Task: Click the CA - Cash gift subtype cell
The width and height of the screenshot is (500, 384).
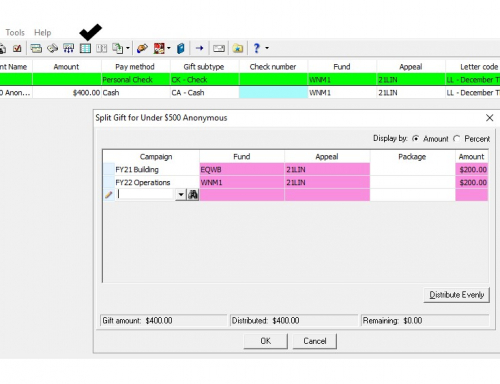Action: (x=204, y=92)
